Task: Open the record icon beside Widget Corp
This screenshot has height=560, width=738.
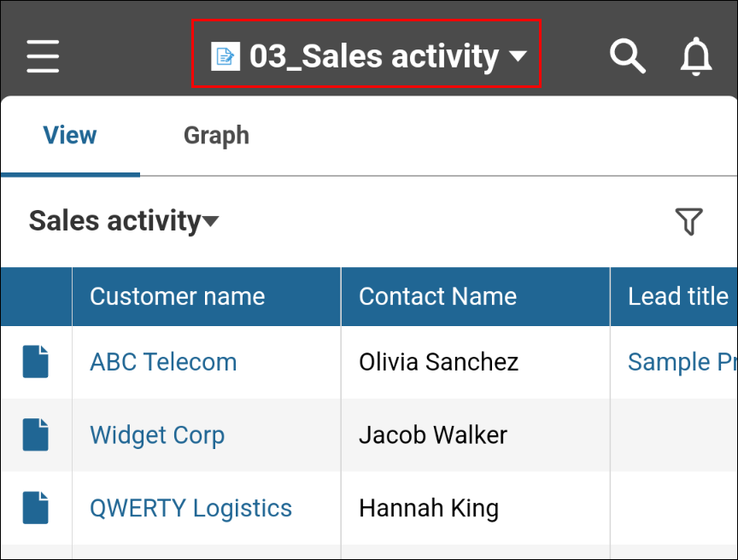Action: click(35, 435)
